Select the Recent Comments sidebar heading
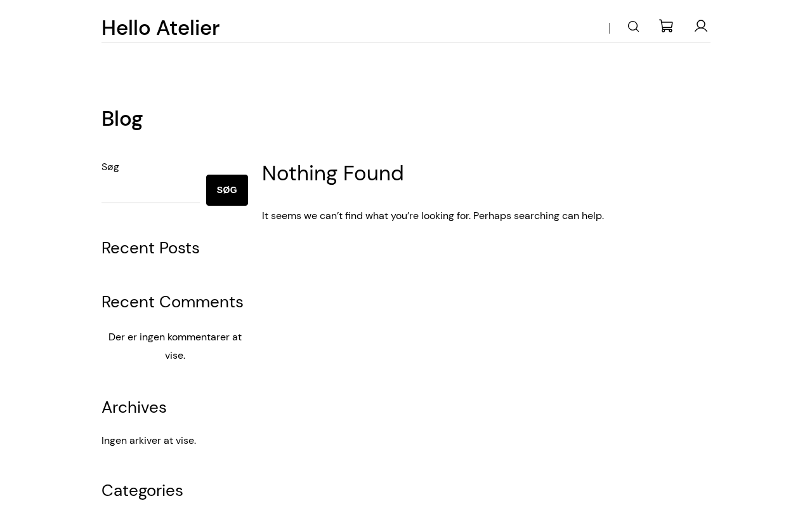This screenshot has width=812, height=508. pyautogui.click(x=173, y=302)
